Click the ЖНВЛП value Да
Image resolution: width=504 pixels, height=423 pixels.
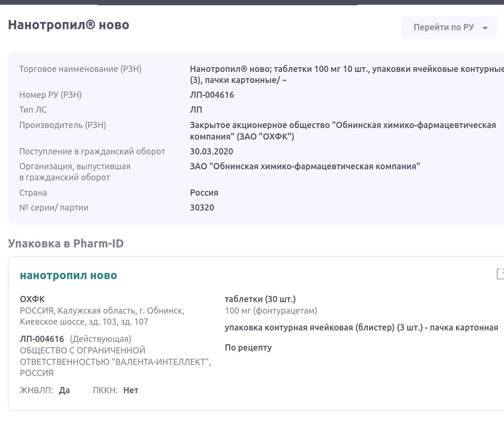click(64, 390)
